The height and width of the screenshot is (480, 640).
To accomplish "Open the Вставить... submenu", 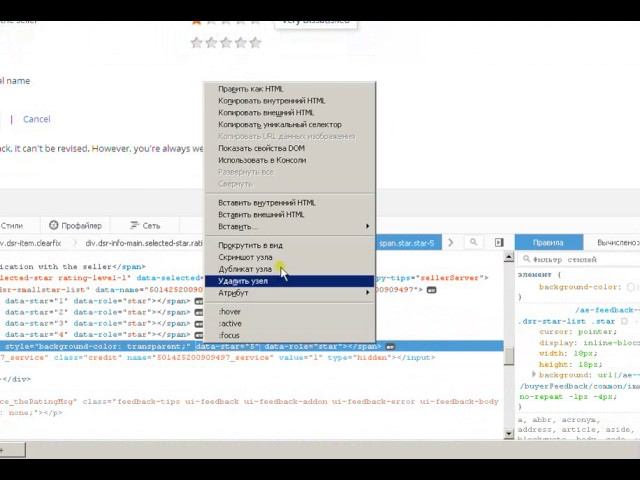I will tap(289, 227).
